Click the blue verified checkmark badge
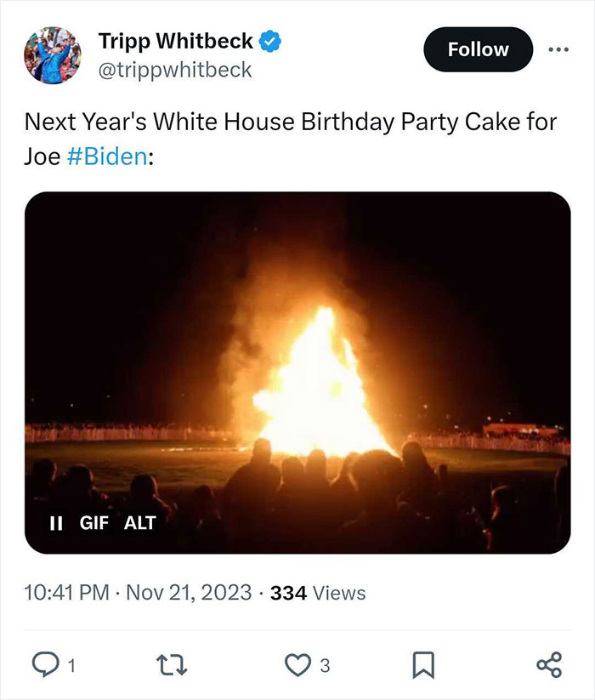The width and height of the screenshot is (595, 700). click(268, 40)
